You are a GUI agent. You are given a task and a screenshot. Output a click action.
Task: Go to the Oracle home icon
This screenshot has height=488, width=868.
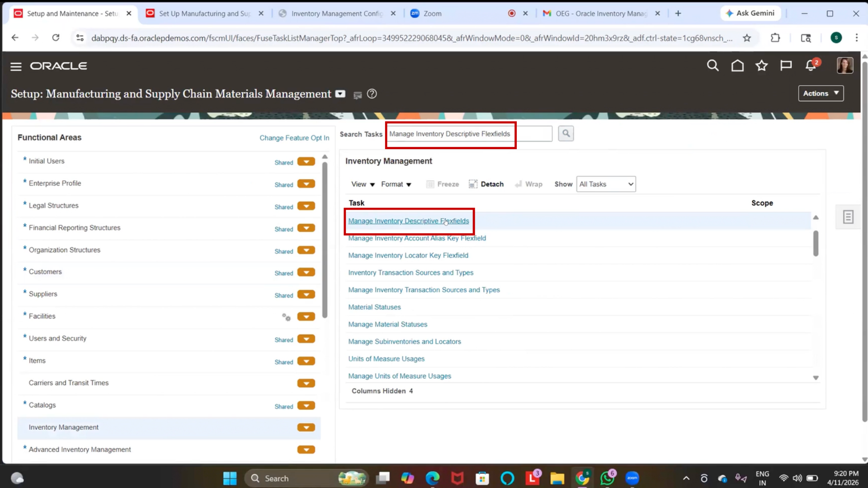tap(737, 66)
